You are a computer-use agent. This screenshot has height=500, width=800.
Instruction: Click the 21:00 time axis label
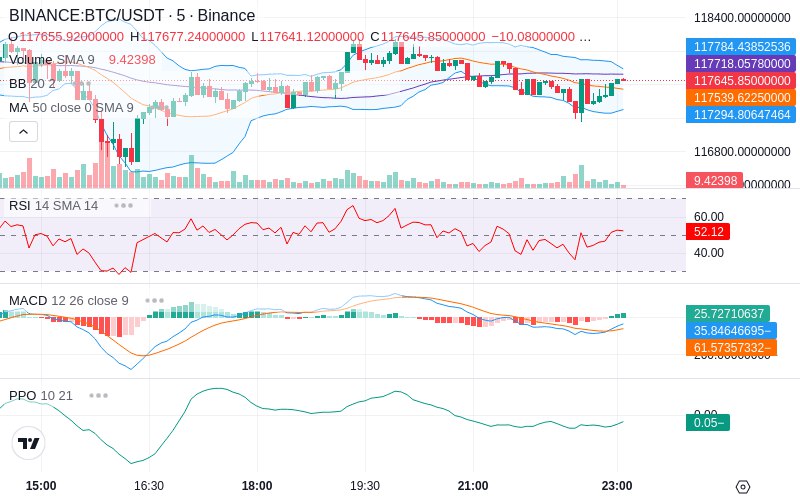click(x=473, y=486)
